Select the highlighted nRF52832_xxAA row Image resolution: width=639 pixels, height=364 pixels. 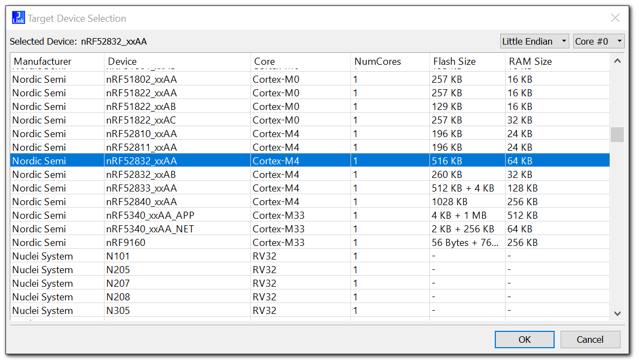pyautogui.click(x=310, y=161)
